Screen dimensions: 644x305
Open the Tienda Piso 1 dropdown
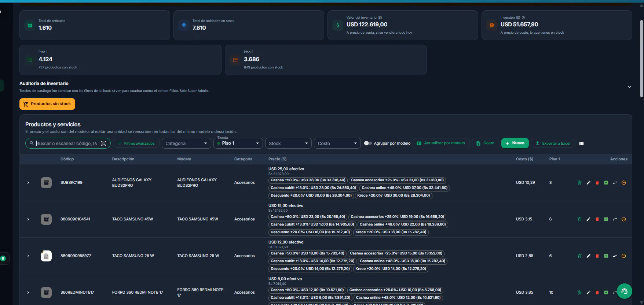(x=238, y=143)
